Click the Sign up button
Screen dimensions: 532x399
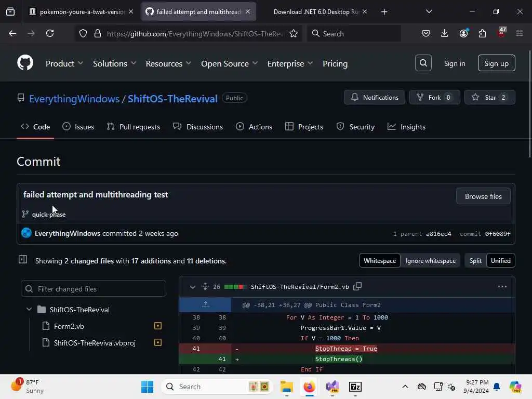click(x=496, y=63)
